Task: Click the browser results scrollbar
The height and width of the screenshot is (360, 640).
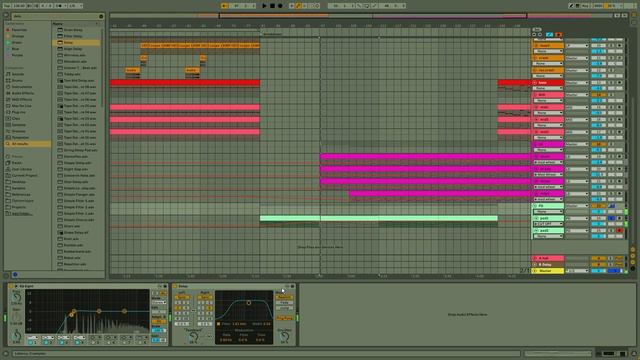Action: [x=102, y=67]
